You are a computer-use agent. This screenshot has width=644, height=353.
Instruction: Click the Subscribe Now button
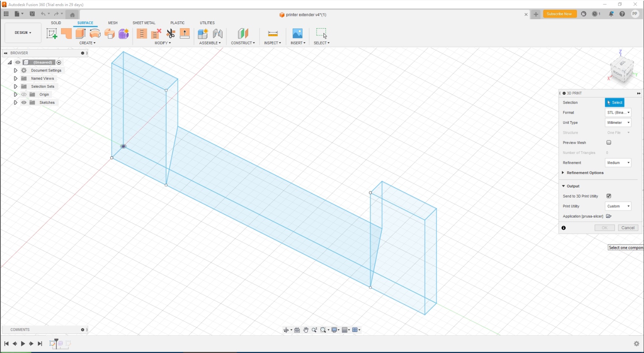click(x=559, y=14)
